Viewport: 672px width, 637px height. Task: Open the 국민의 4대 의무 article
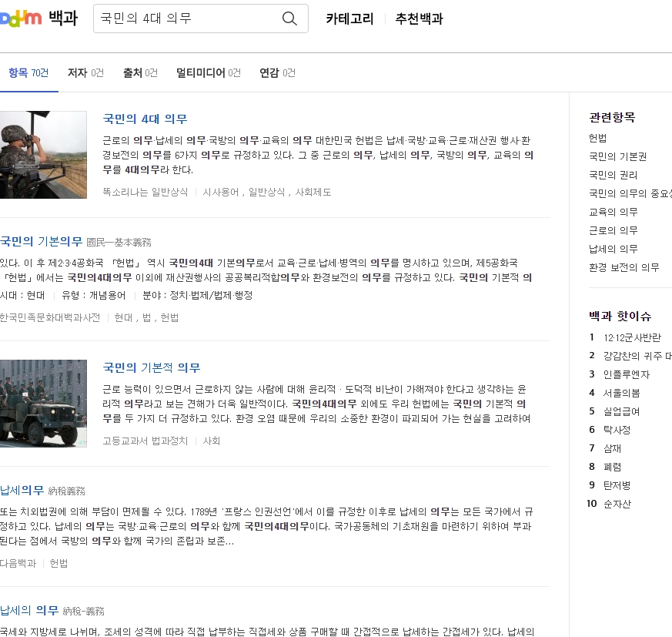147,119
